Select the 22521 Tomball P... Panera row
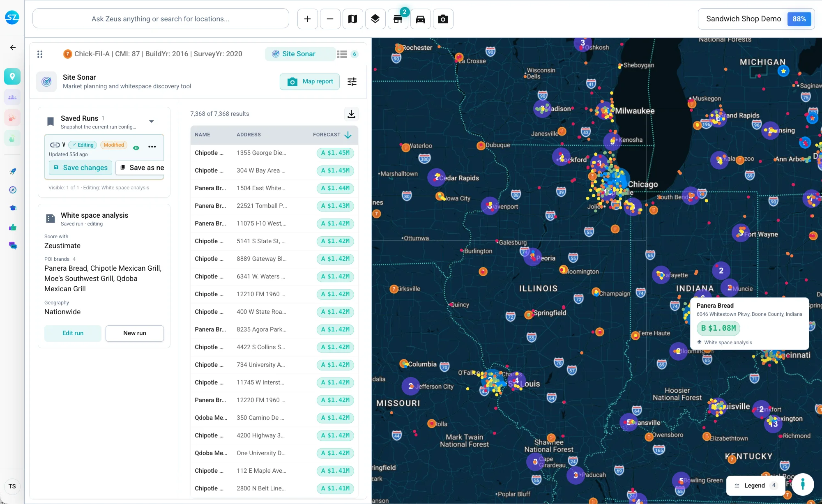 [274, 206]
